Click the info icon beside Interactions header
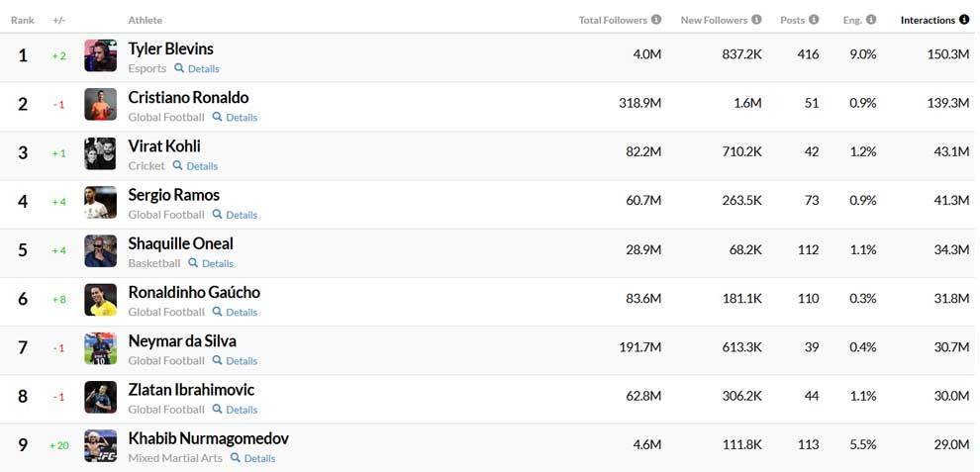Screen dimensions: 980x472 tap(964, 20)
